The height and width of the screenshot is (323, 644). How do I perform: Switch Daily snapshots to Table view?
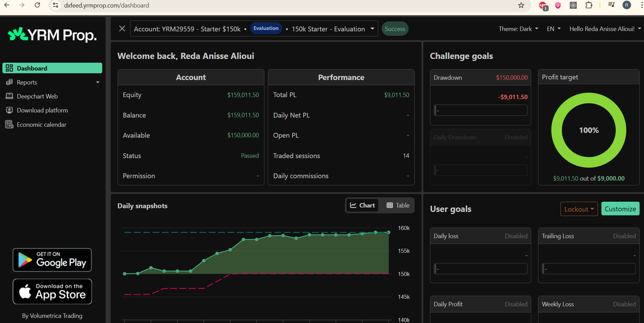pos(398,205)
